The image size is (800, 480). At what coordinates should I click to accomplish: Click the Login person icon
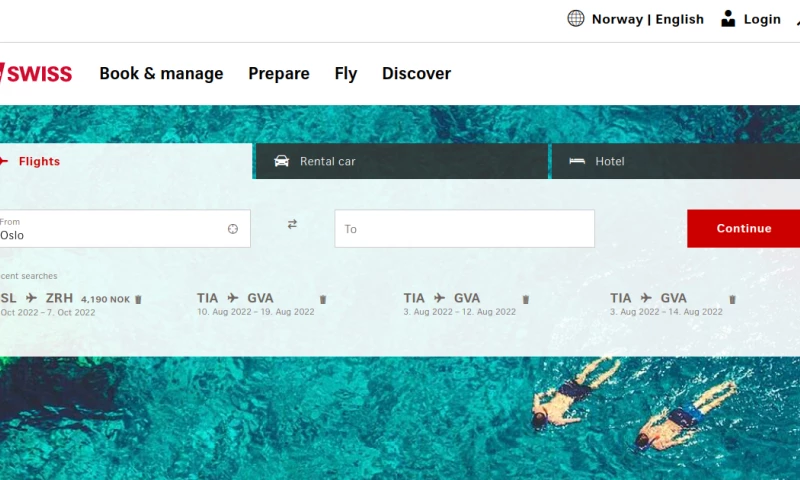click(x=728, y=19)
